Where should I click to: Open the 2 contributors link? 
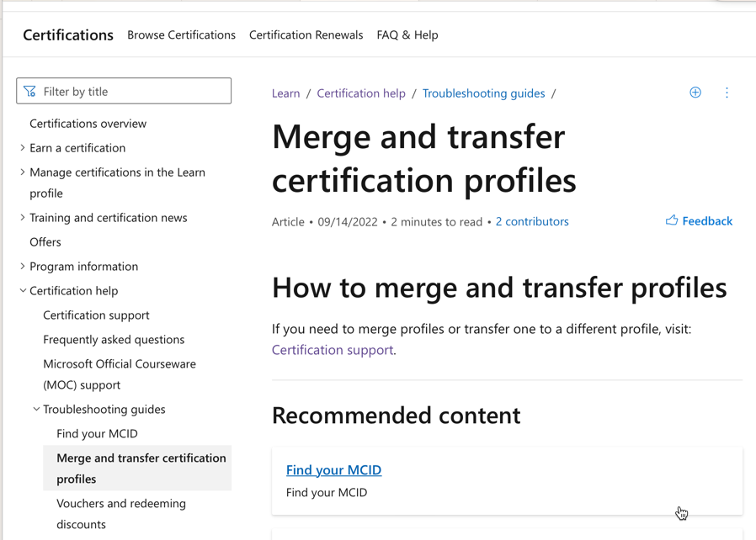coord(532,221)
